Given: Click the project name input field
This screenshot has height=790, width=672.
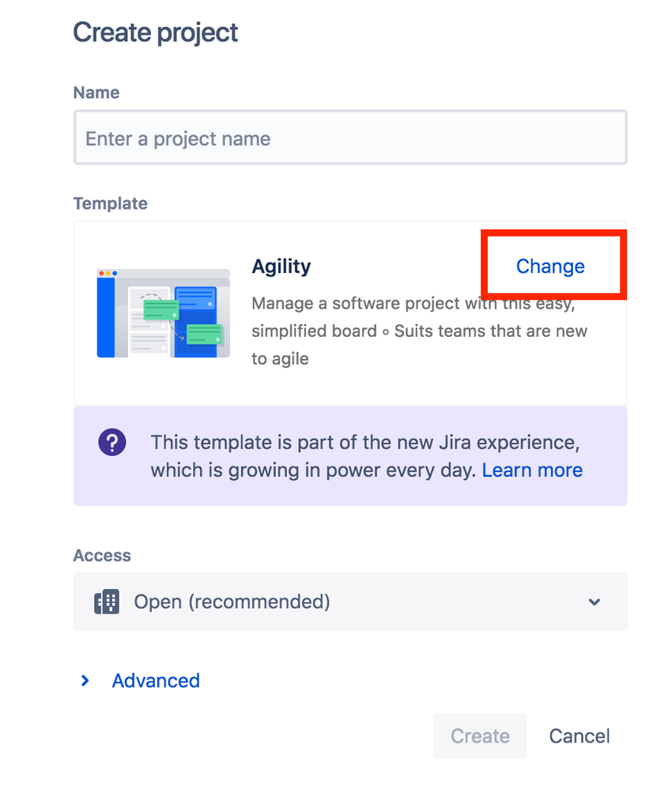Looking at the screenshot, I should (349, 138).
